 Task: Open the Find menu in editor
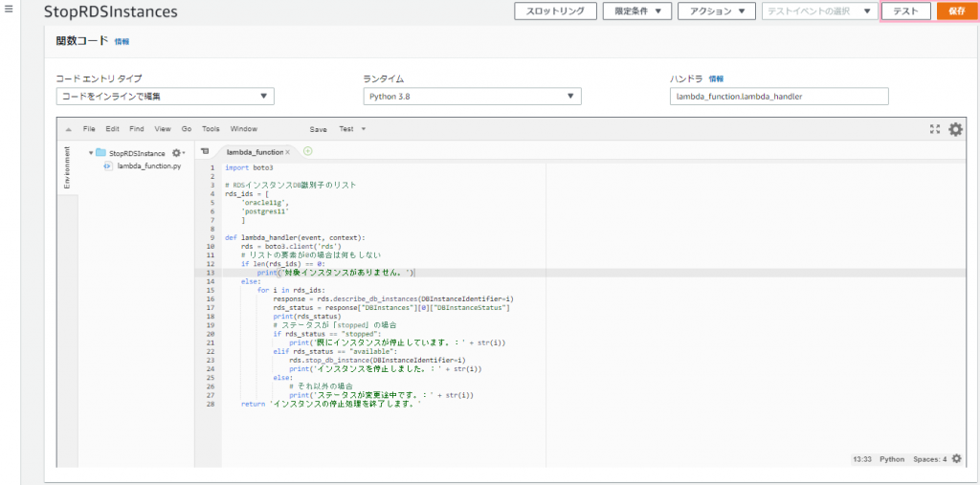click(137, 129)
